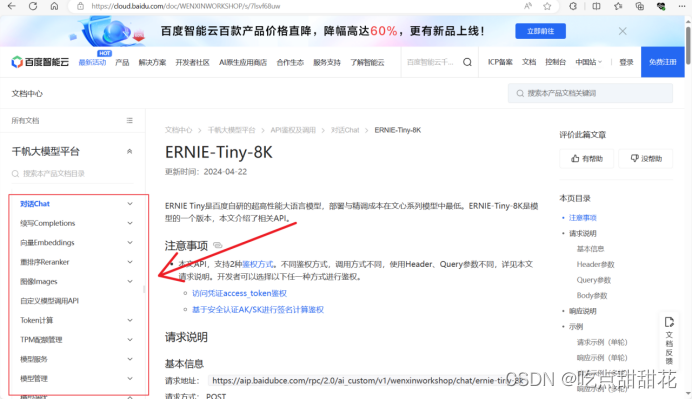
Task: Click 千帆大模型平台 breadcrumb link
Action: (x=232, y=130)
